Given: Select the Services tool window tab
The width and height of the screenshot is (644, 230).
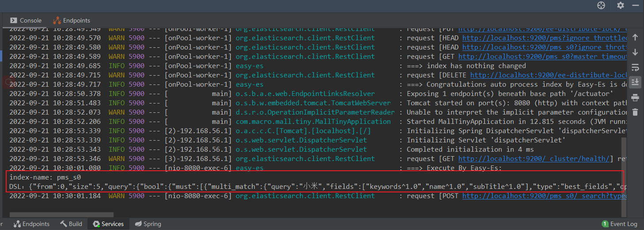Looking at the screenshot, I should click(x=108, y=224).
